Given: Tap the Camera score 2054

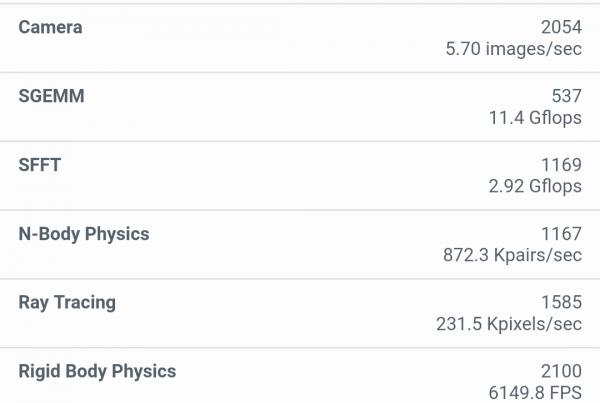Looking at the screenshot, I should [x=561, y=27].
